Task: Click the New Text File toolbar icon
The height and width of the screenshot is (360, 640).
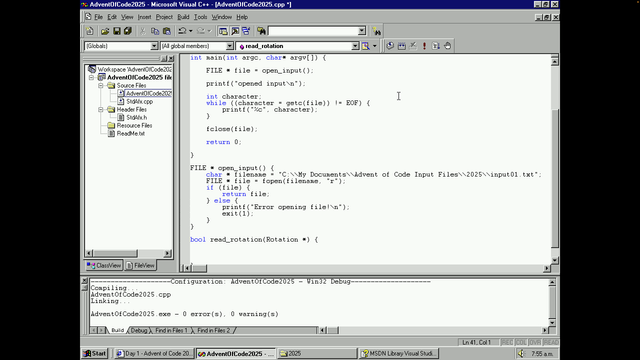Action: point(90,31)
